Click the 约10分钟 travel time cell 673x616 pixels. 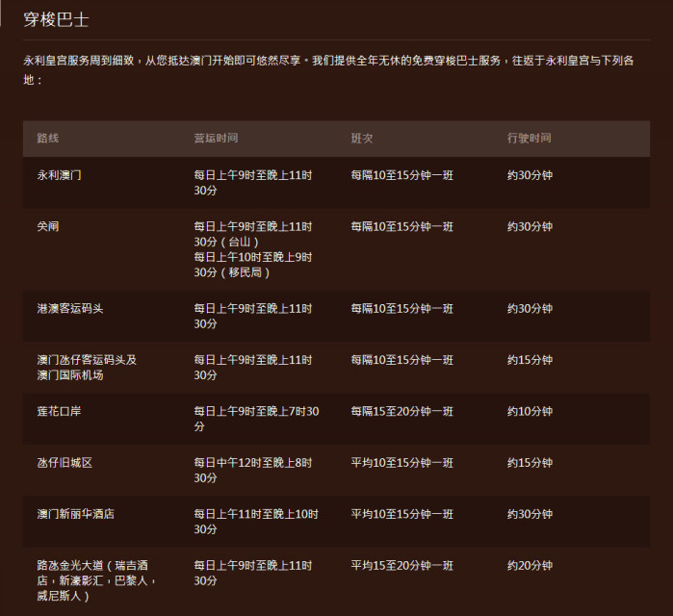[x=530, y=412]
